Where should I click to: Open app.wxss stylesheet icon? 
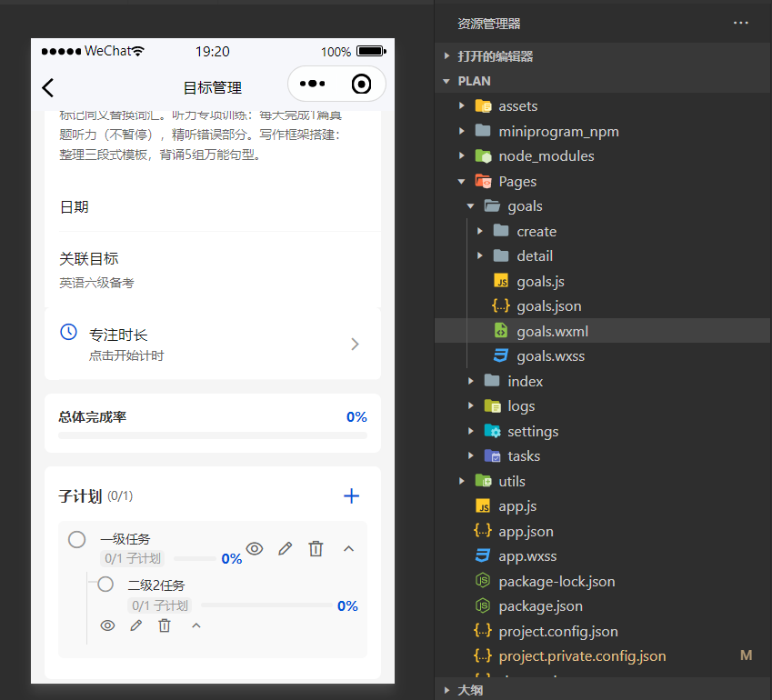coord(483,555)
